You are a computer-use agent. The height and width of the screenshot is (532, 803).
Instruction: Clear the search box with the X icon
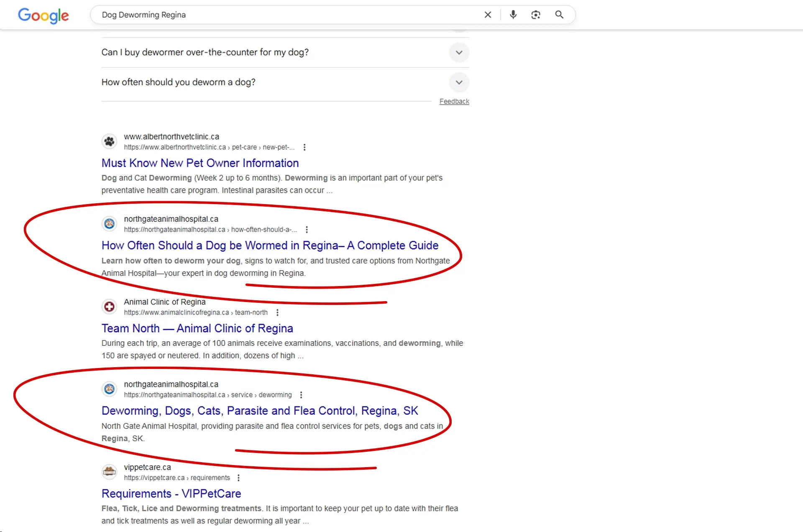pos(488,15)
